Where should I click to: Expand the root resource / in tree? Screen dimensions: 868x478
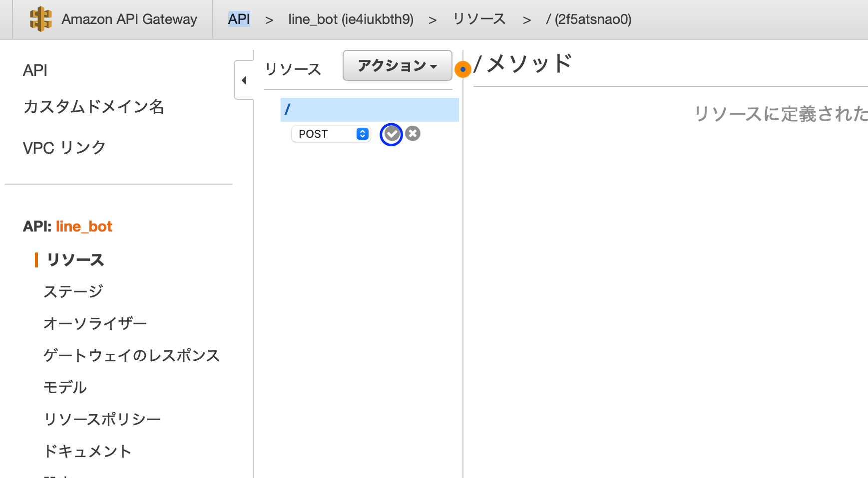288,109
